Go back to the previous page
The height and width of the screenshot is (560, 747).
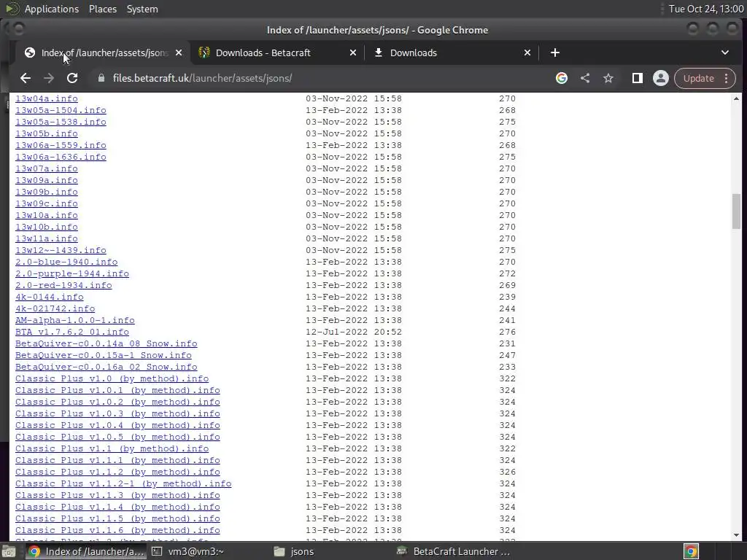[26, 78]
